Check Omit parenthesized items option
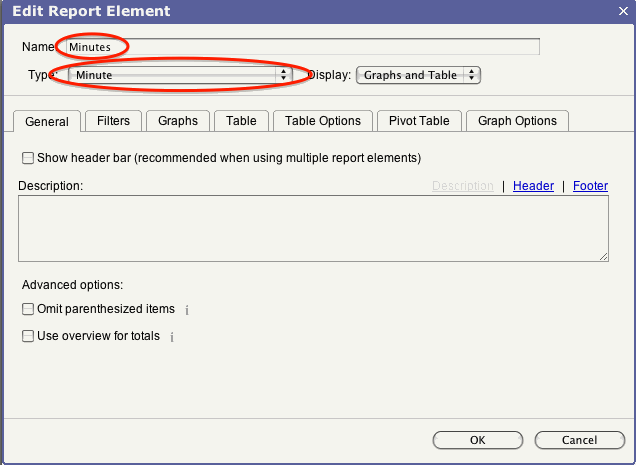636x465 pixels. click(28, 310)
